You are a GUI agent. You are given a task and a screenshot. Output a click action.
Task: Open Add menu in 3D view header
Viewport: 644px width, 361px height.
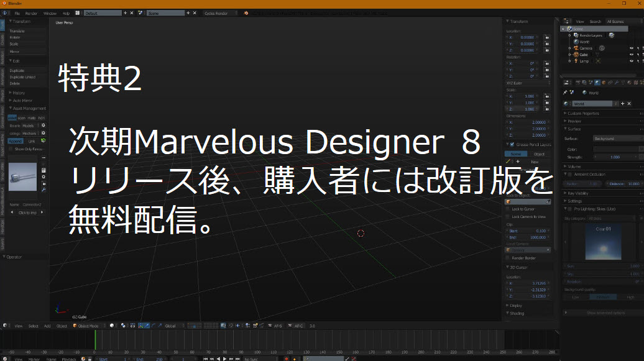(47, 326)
